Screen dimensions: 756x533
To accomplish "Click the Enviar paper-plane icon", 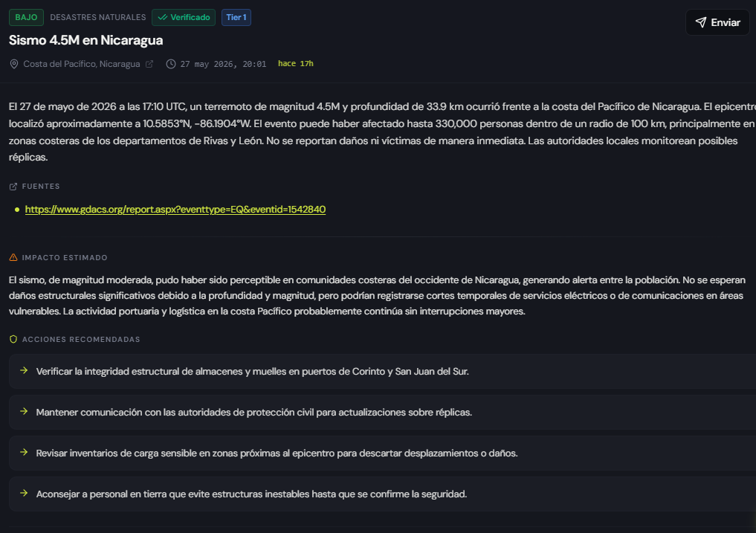I will (700, 22).
